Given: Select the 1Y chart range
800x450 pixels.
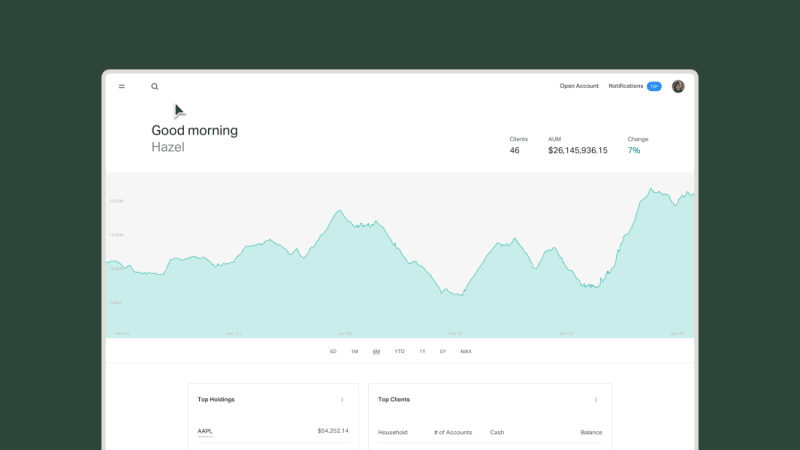Looking at the screenshot, I should click(x=422, y=352).
